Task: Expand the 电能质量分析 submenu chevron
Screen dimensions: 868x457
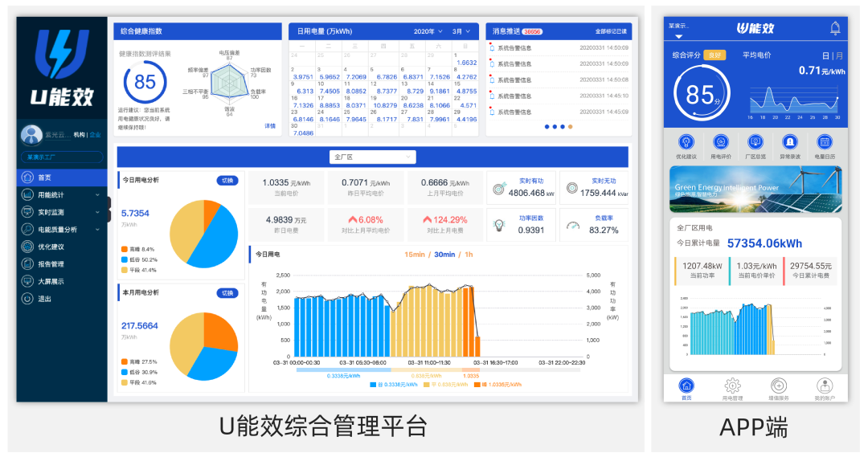Action: coord(97,229)
